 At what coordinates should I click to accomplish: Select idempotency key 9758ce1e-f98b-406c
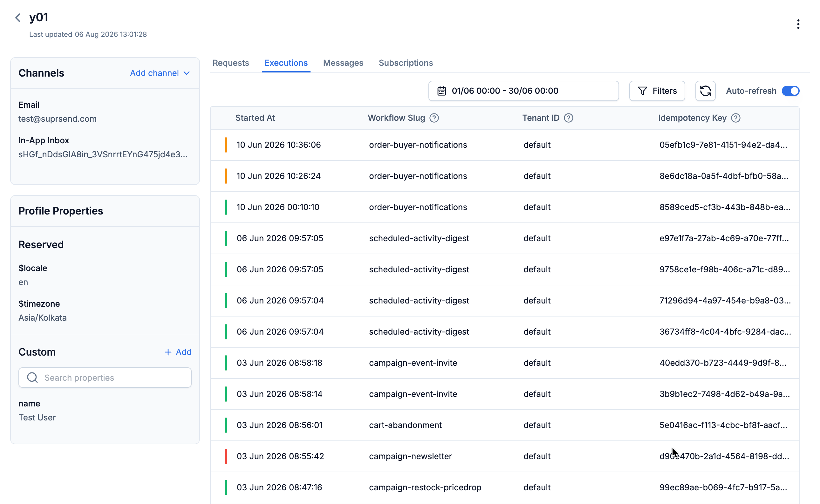pos(725,269)
